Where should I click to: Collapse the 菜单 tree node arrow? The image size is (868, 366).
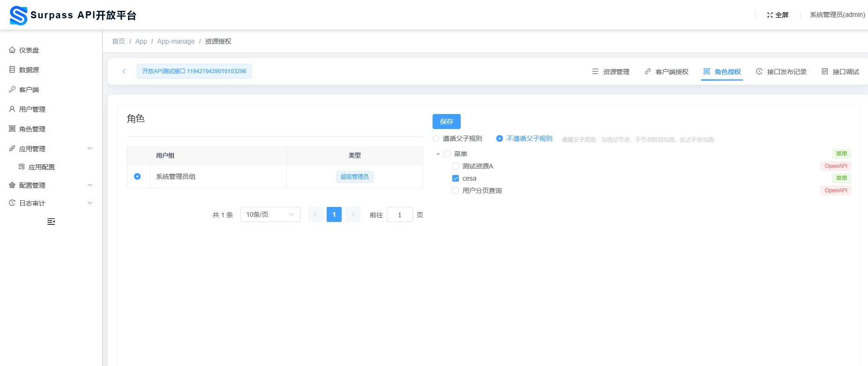coord(438,154)
